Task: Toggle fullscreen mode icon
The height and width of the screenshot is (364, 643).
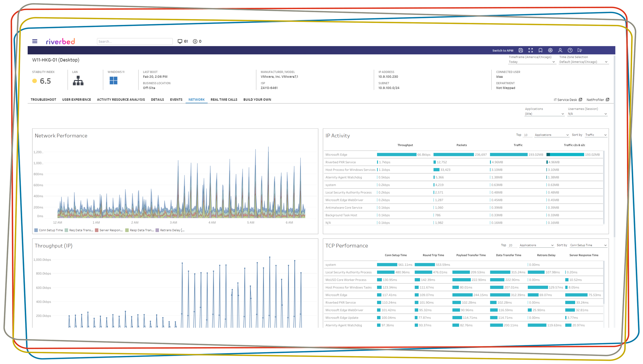Action: [x=530, y=50]
